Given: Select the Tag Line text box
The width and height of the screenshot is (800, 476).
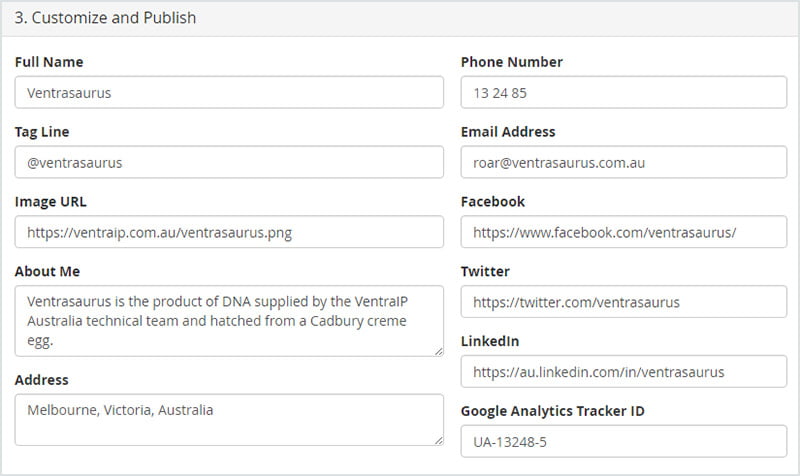Looking at the screenshot, I should [229, 162].
